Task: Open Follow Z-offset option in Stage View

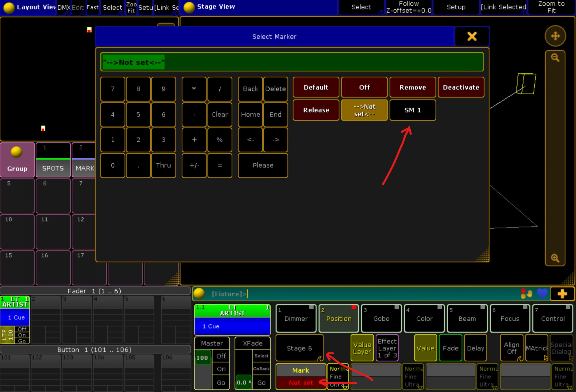Action: click(x=409, y=7)
